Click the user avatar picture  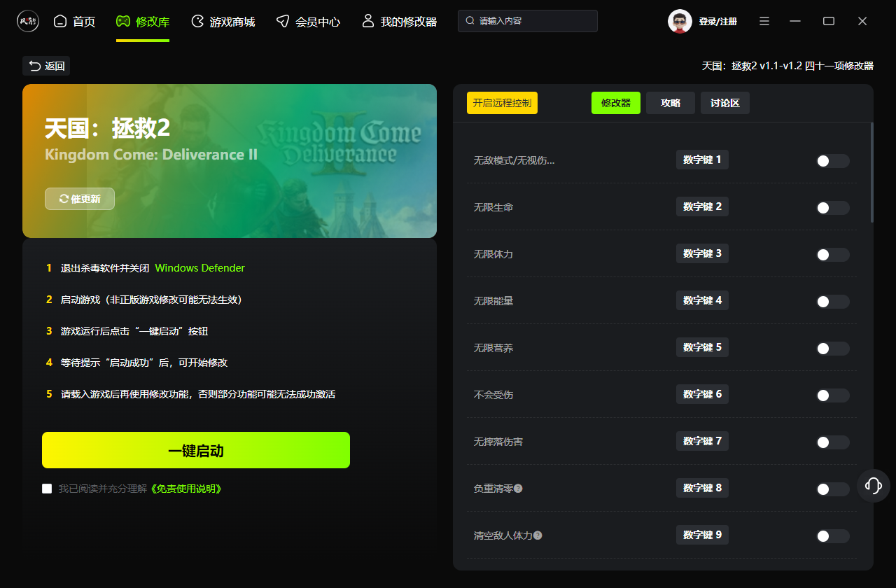pos(680,21)
